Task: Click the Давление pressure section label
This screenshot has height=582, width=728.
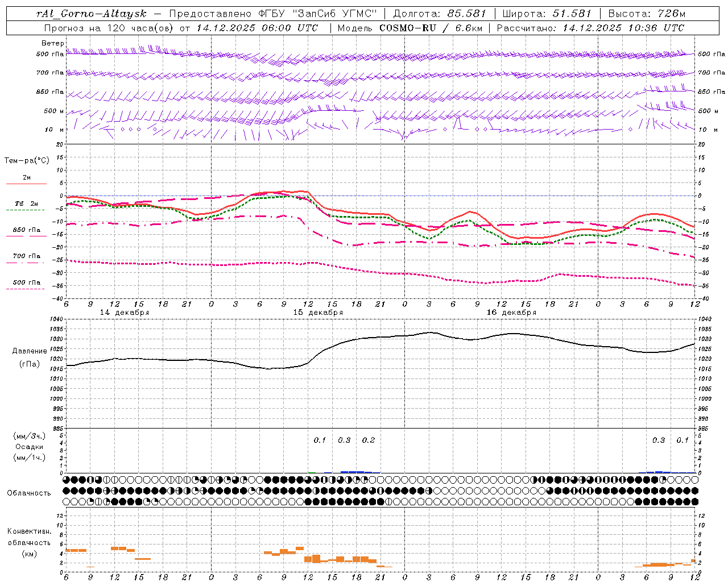Action: tap(30, 351)
